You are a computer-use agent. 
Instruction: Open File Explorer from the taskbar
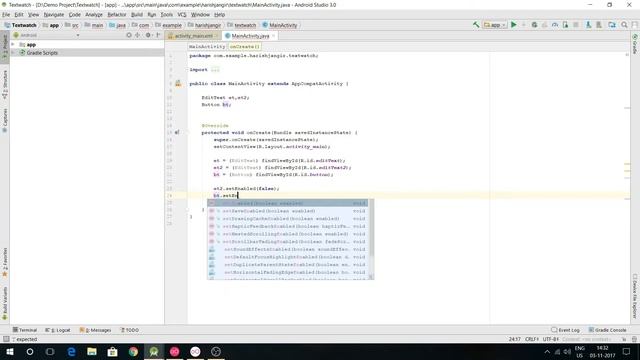(92, 351)
